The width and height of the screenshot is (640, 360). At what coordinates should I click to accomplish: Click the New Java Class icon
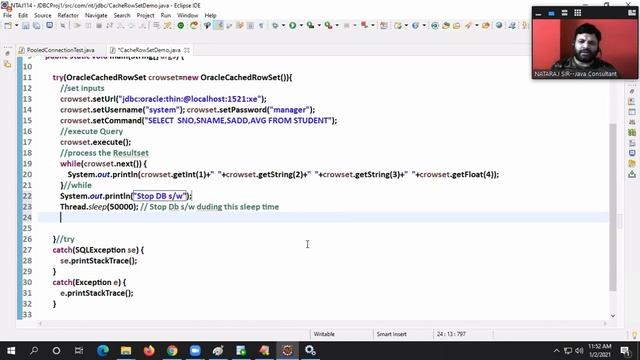[398, 26]
